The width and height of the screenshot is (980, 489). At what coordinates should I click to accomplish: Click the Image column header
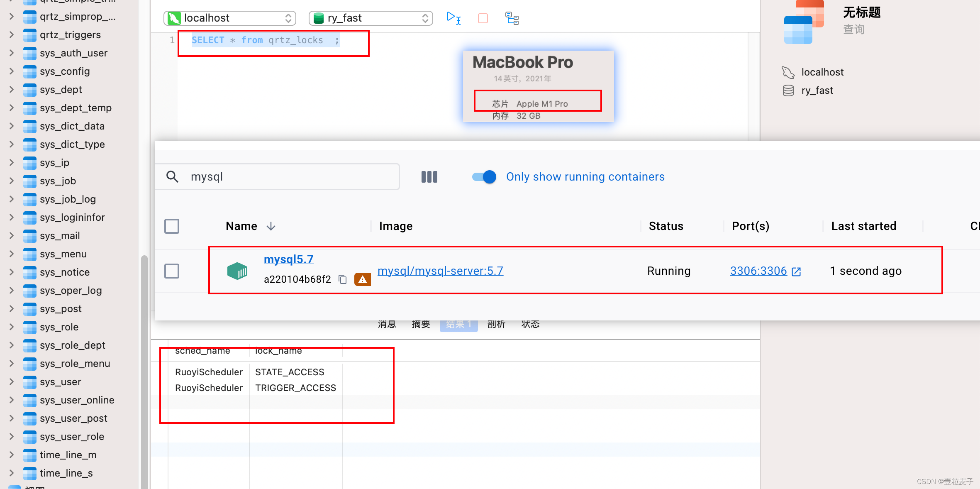pyautogui.click(x=396, y=226)
